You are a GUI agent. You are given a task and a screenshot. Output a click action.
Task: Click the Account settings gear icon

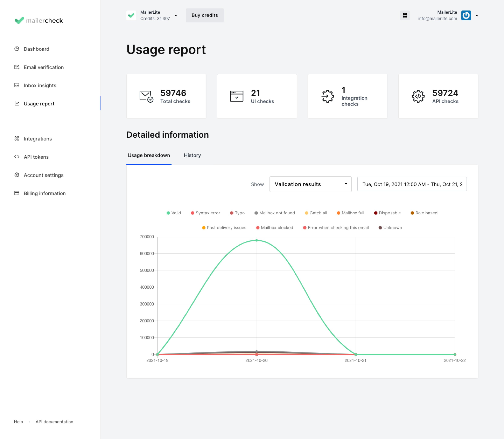17,175
